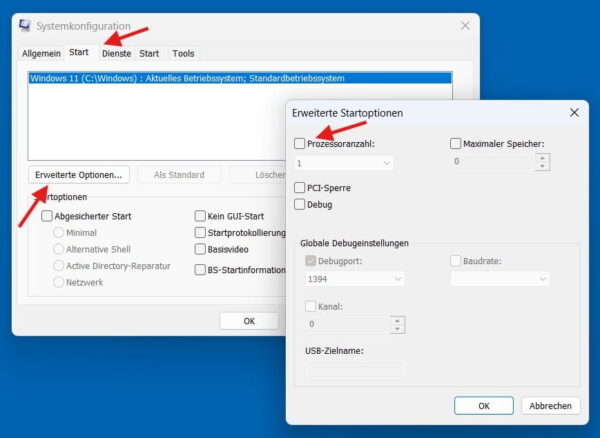Image resolution: width=600 pixels, height=438 pixels.
Task: Tick the Prozessoranzahl checkbox
Action: coord(300,144)
